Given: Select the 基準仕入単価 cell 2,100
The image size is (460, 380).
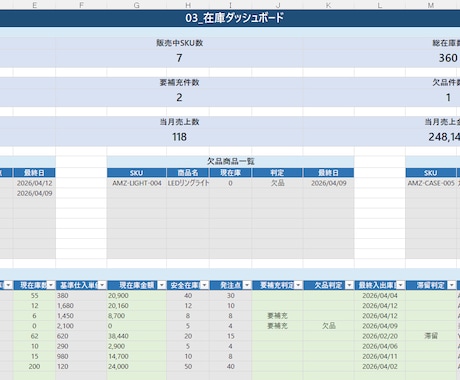Looking at the screenshot, I should (x=81, y=326).
